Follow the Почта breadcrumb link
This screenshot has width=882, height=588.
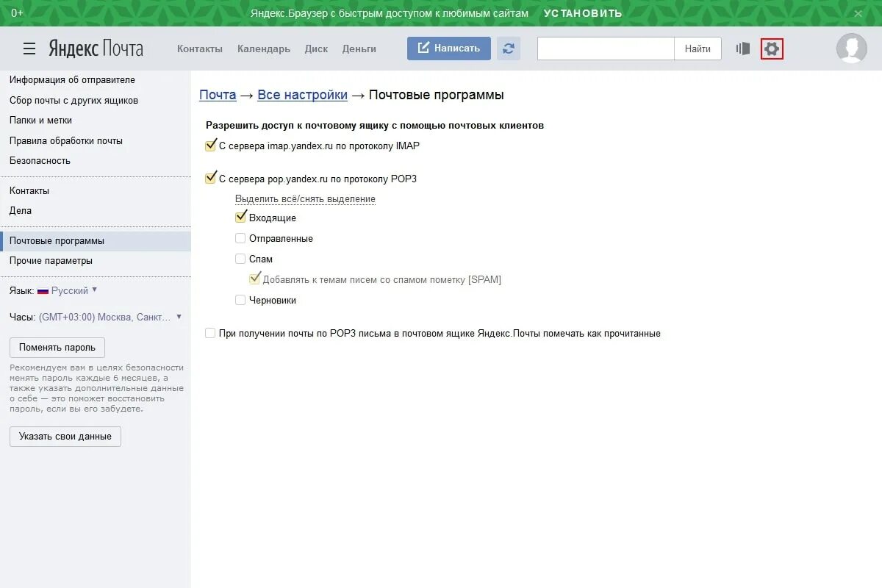[x=218, y=95]
